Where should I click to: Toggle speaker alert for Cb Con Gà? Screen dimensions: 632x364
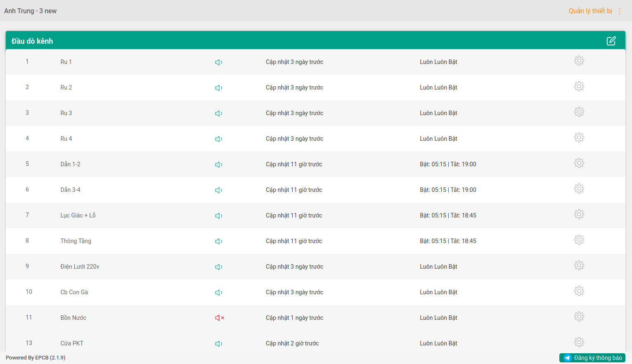(x=219, y=293)
